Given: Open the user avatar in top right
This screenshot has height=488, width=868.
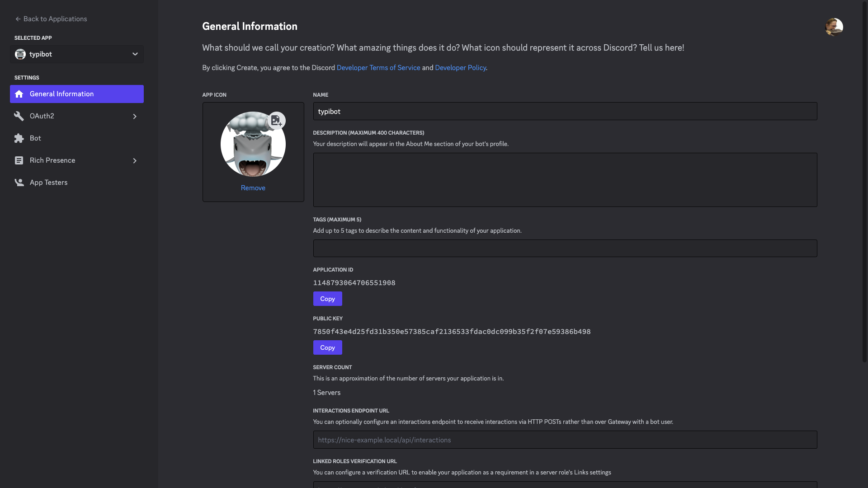Looking at the screenshot, I should (x=834, y=27).
